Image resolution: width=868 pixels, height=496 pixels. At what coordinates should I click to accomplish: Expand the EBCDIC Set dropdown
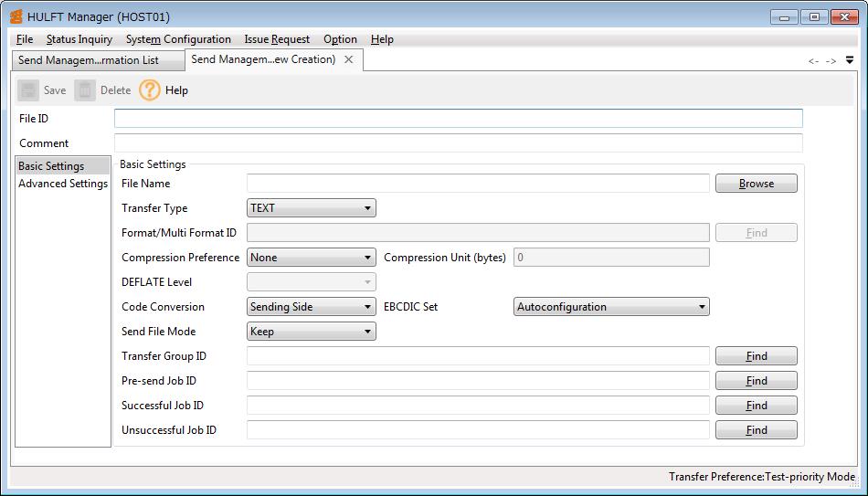click(611, 307)
